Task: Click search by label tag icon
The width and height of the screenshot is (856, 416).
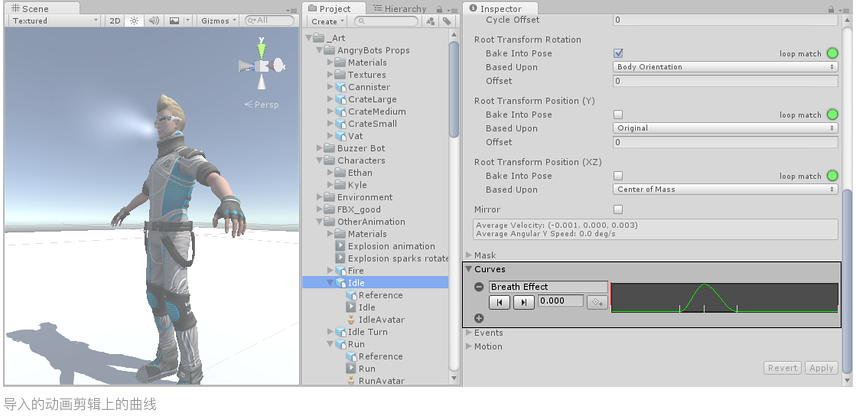Action: tap(447, 21)
